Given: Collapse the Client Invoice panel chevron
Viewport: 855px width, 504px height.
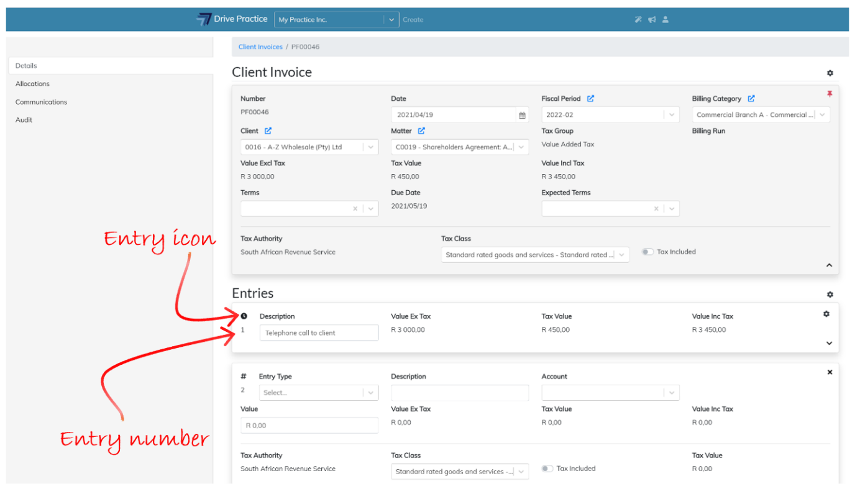Looking at the screenshot, I should (829, 265).
